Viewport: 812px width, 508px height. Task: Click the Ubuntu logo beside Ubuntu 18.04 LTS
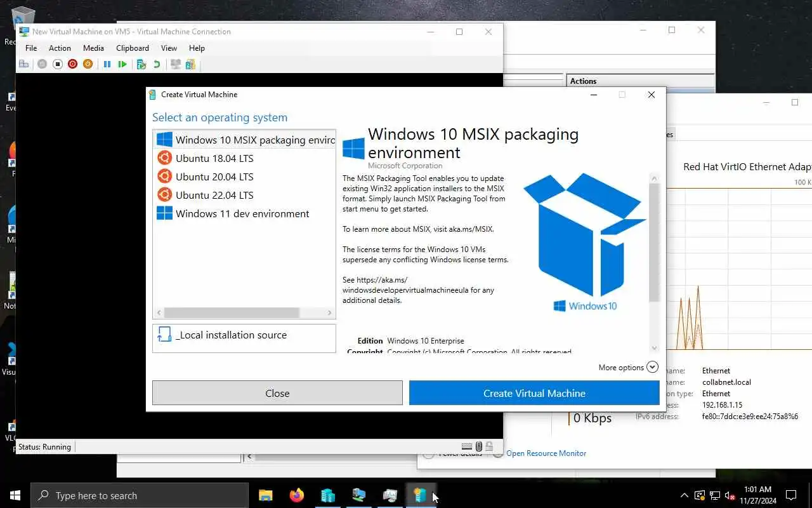(164, 158)
